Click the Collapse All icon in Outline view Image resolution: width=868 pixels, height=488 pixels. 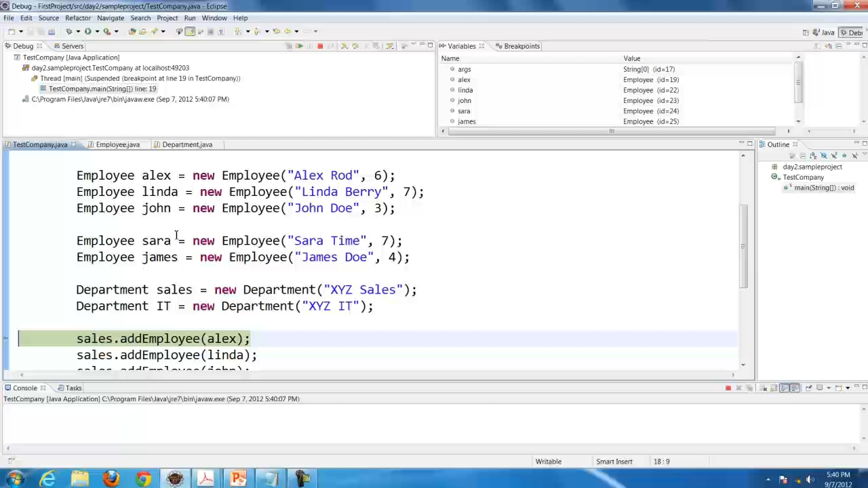(803, 156)
